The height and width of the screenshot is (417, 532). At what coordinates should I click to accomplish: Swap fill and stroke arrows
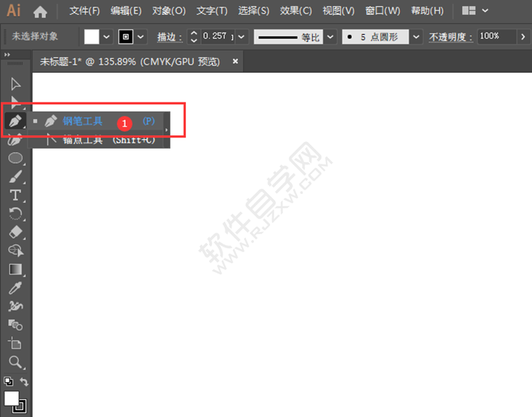[24, 382]
